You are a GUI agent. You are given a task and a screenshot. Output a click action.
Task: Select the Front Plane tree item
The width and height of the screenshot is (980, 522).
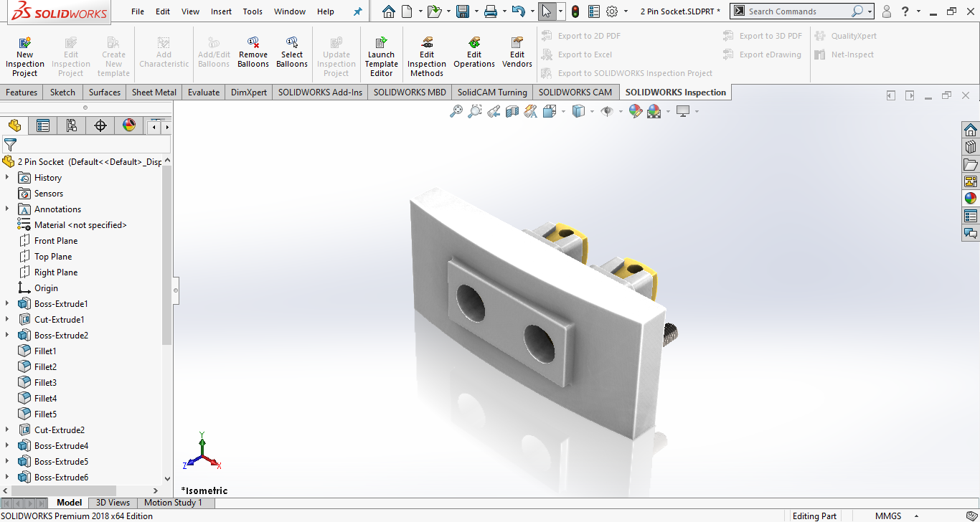pos(56,241)
